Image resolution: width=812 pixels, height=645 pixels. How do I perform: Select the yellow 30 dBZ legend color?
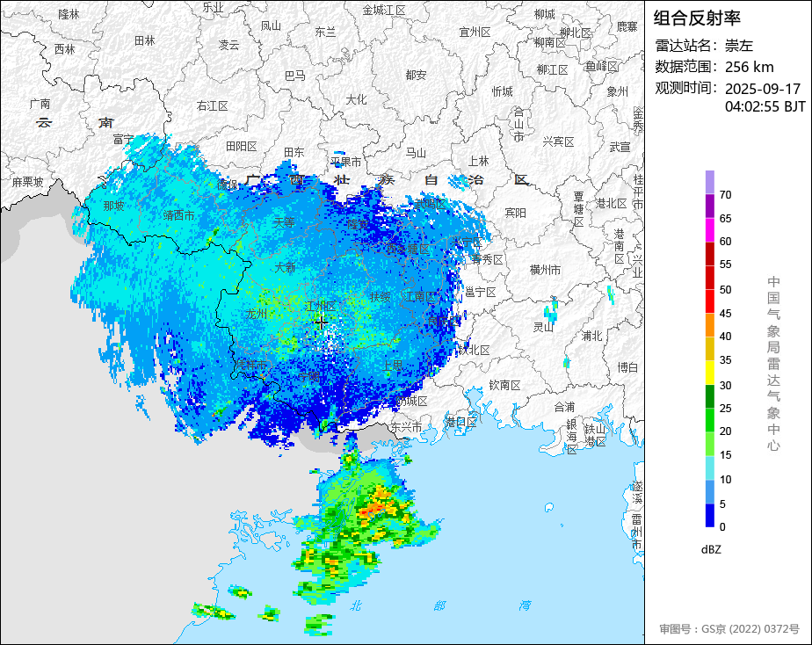click(x=709, y=373)
